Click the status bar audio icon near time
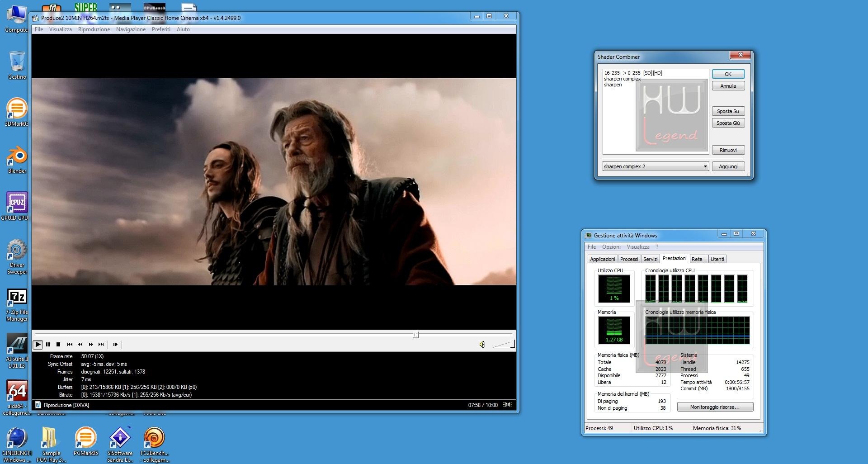Image resolution: width=868 pixels, height=464 pixels. click(x=508, y=405)
